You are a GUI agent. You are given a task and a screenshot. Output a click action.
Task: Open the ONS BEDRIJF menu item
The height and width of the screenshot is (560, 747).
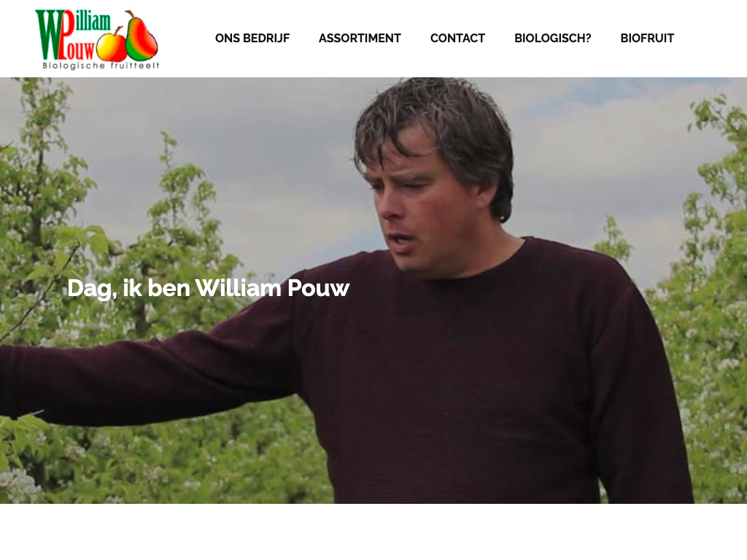(252, 38)
